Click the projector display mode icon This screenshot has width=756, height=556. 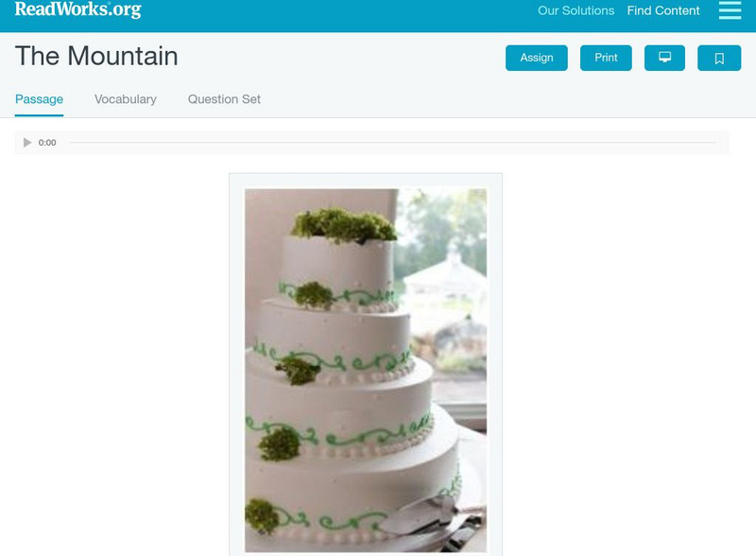664,58
